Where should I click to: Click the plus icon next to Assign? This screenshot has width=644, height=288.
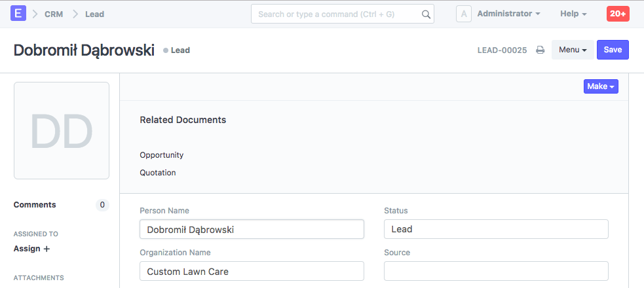47,249
